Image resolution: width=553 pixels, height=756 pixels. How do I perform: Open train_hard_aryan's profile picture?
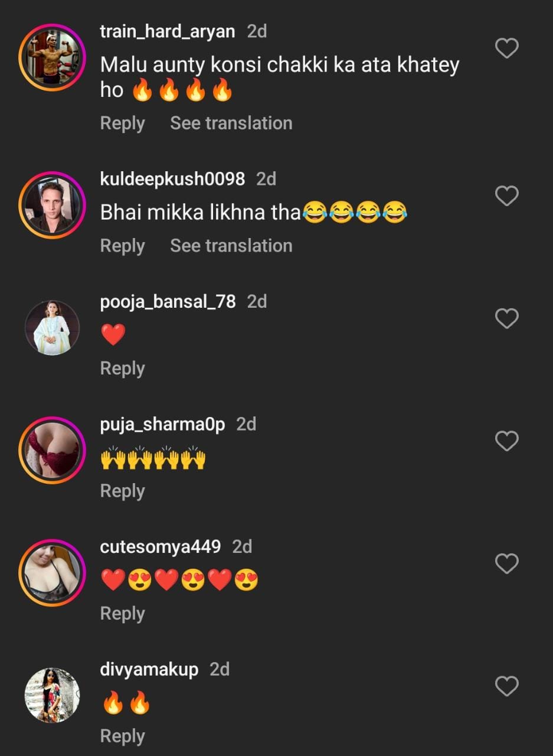pyautogui.click(x=52, y=57)
